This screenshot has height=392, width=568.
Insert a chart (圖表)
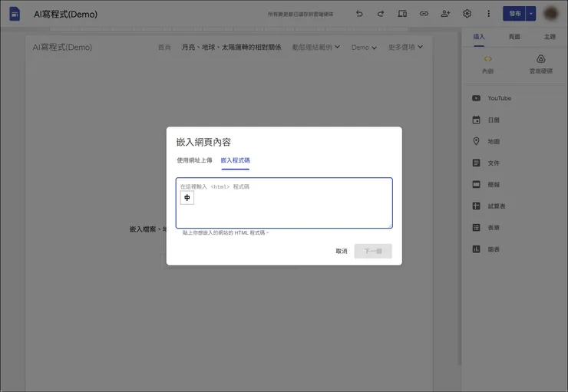click(486, 249)
